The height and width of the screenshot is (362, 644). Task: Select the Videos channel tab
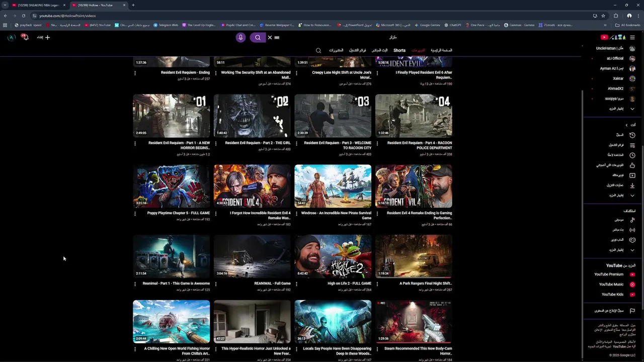(418, 50)
